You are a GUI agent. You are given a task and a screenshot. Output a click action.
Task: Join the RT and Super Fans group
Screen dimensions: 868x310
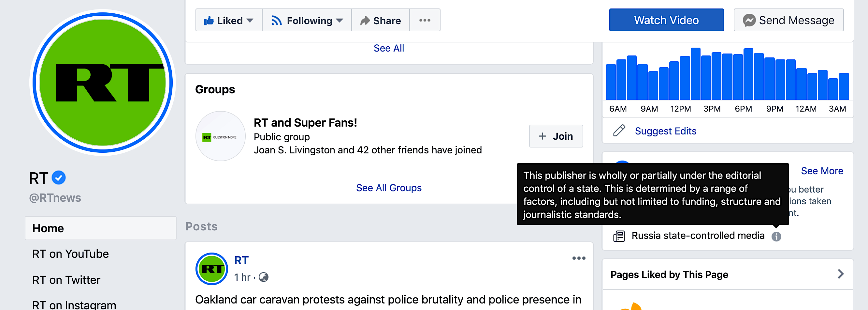556,136
